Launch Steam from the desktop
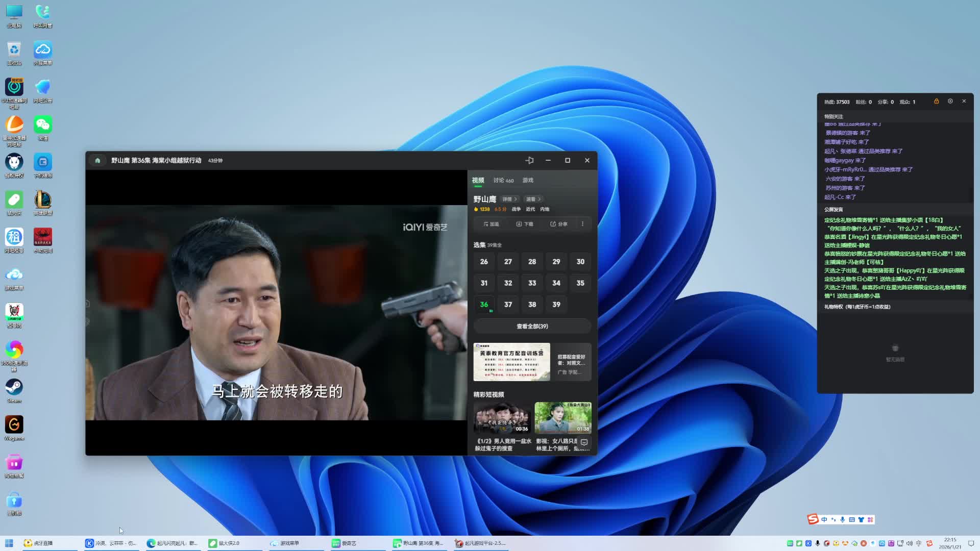The height and width of the screenshot is (551, 980). [x=14, y=388]
